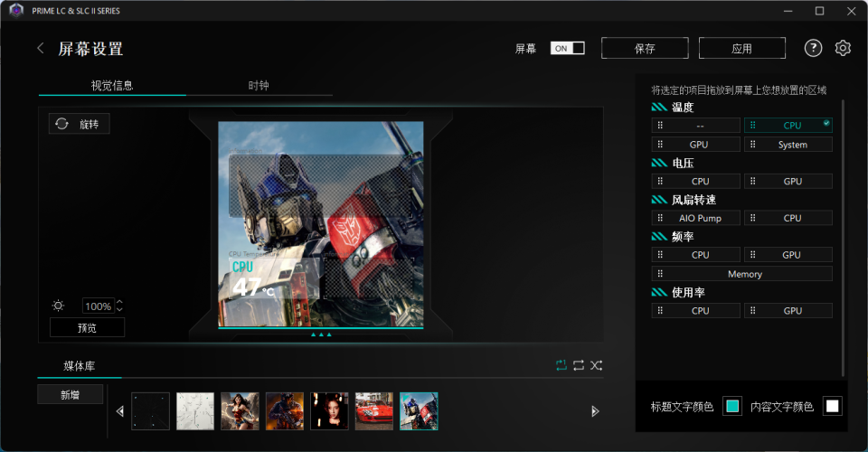Click the 保存 button
Viewport: 868px width, 452px height.
pyautogui.click(x=645, y=48)
